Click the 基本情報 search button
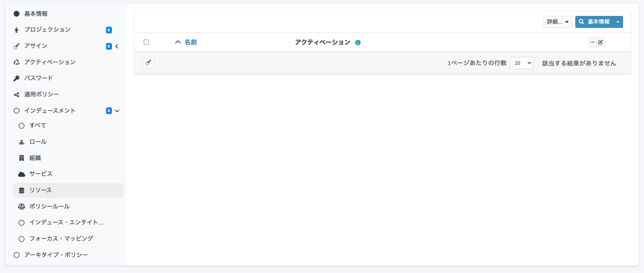The width and height of the screenshot is (644, 273). click(x=594, y=22)
